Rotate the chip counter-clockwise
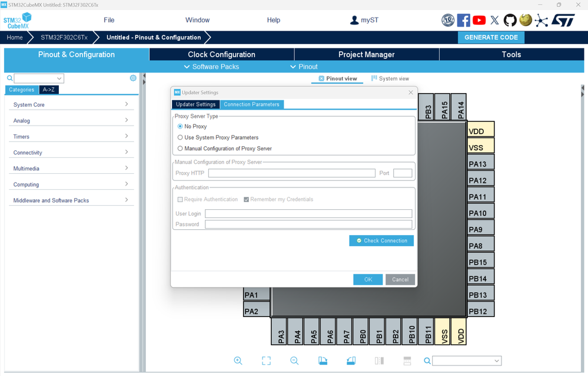The image size is (588, 376). point(351,361)
